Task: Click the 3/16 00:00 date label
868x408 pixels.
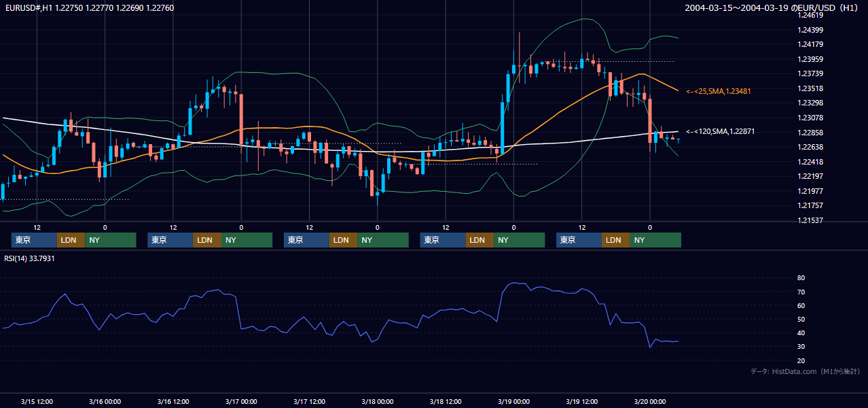Action: 105,401
